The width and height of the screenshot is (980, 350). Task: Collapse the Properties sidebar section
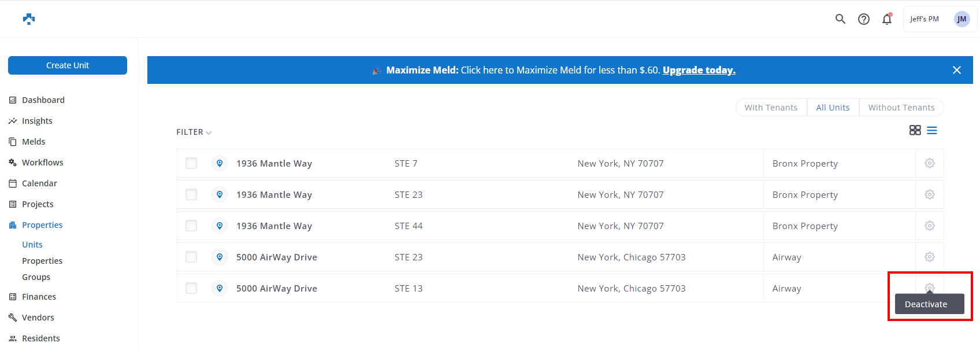click(42, 225)
